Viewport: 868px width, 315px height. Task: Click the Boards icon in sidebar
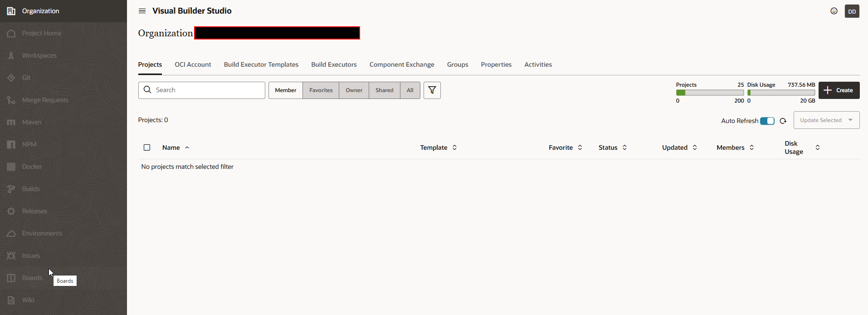coord(11,278)
